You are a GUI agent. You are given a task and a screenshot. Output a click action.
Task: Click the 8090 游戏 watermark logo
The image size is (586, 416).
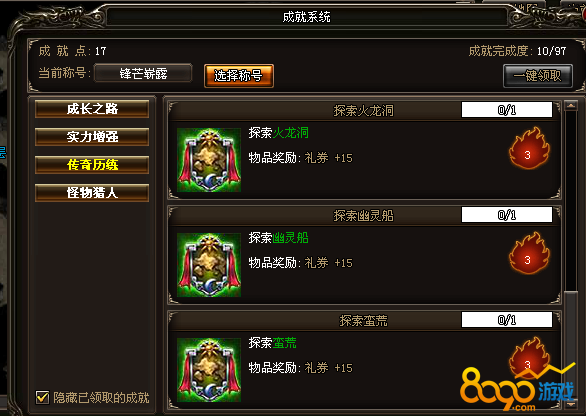(518, 388)
